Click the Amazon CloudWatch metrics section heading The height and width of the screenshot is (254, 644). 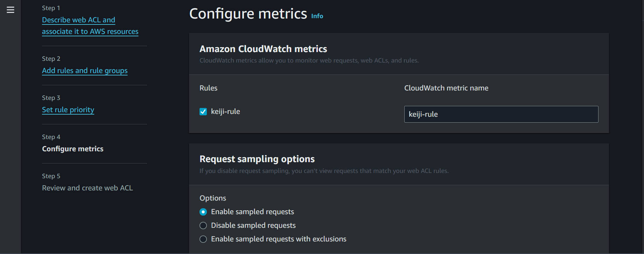pos(263,49)
